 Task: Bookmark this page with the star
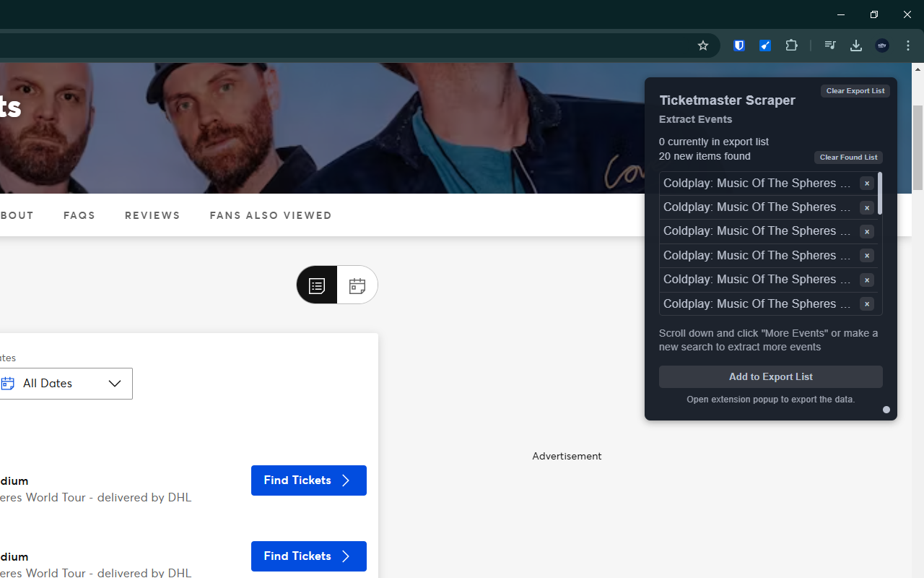tap(702, 46)
